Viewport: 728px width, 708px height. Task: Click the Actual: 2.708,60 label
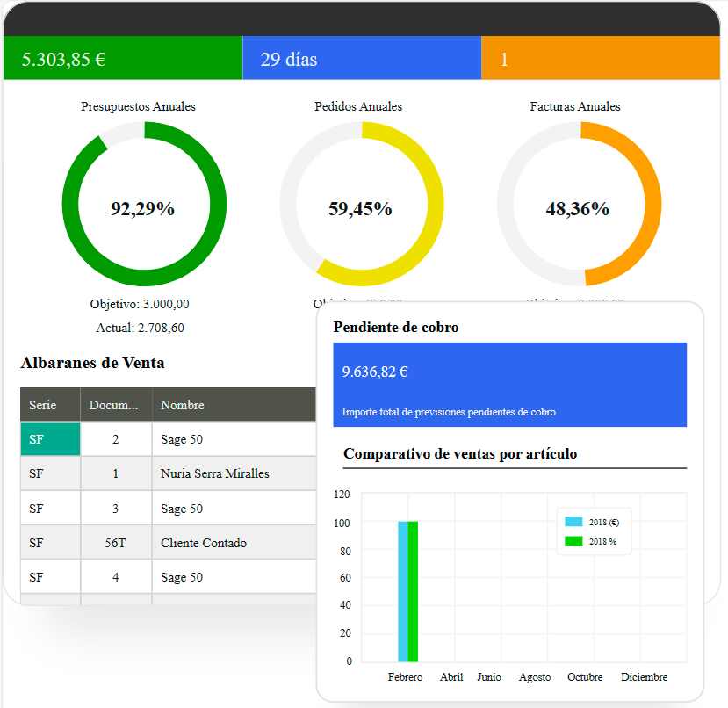141,328
